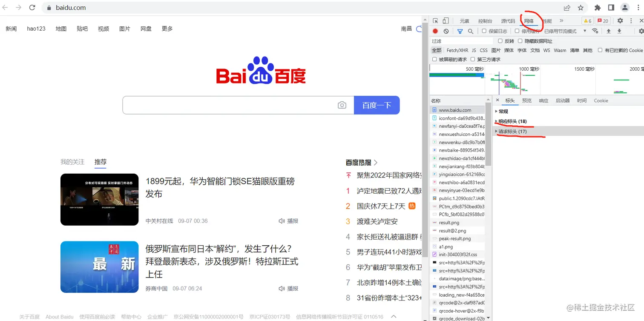Tick the 有已拦截的 Cookie checkbox
The height and width of the screenshot is (321, 644).
tap(600, 50)
